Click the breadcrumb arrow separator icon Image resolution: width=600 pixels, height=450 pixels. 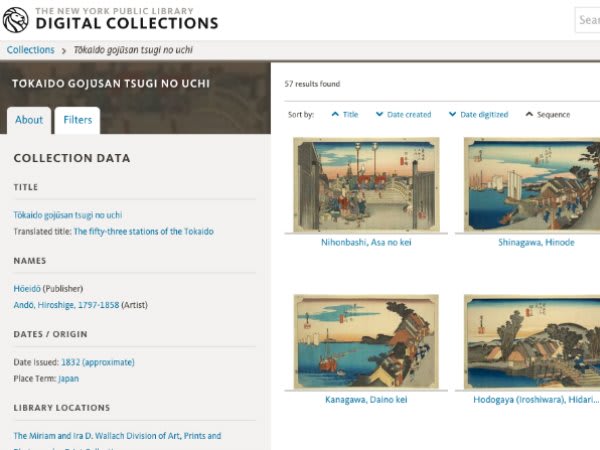point(64,51)
